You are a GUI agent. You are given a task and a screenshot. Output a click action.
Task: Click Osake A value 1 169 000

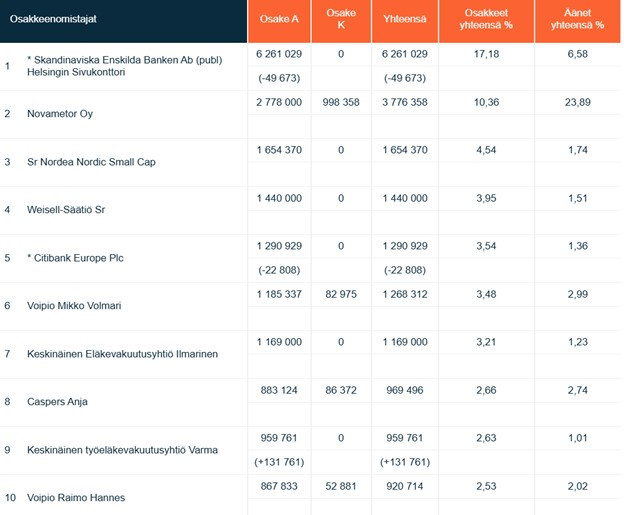[279, 342]
